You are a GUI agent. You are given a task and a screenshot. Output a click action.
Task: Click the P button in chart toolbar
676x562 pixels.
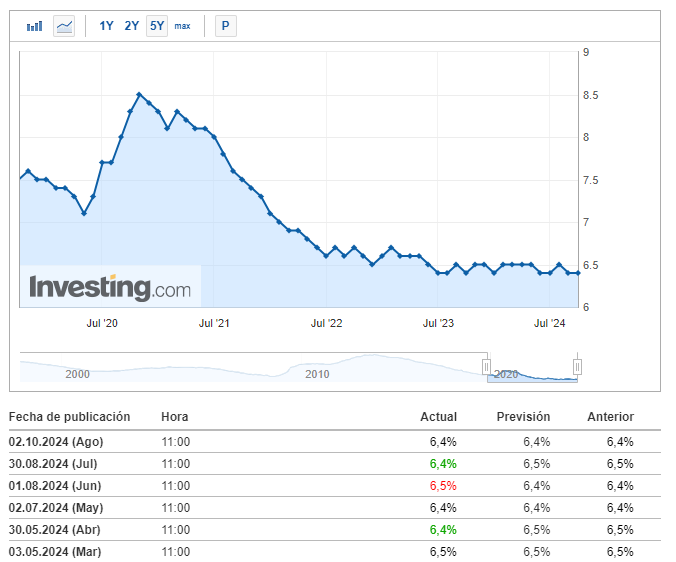[x=225, y=26]
